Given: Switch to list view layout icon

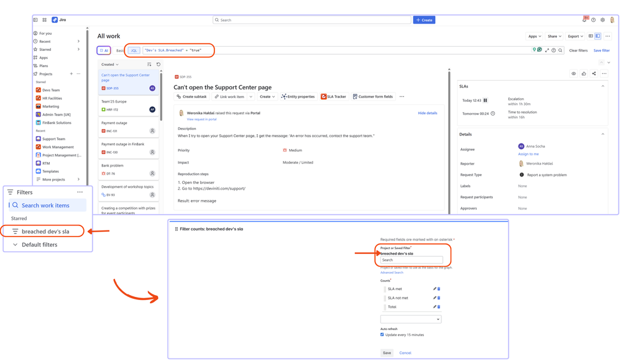Looking at the screenshot, I should pyautogui.click(x=591, y=36).
